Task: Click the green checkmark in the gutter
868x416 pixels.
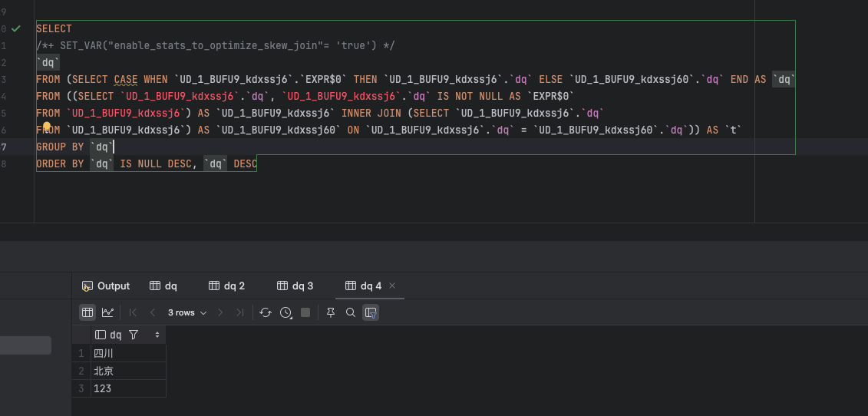Action: pyautogui.click(x=16, y=29)
